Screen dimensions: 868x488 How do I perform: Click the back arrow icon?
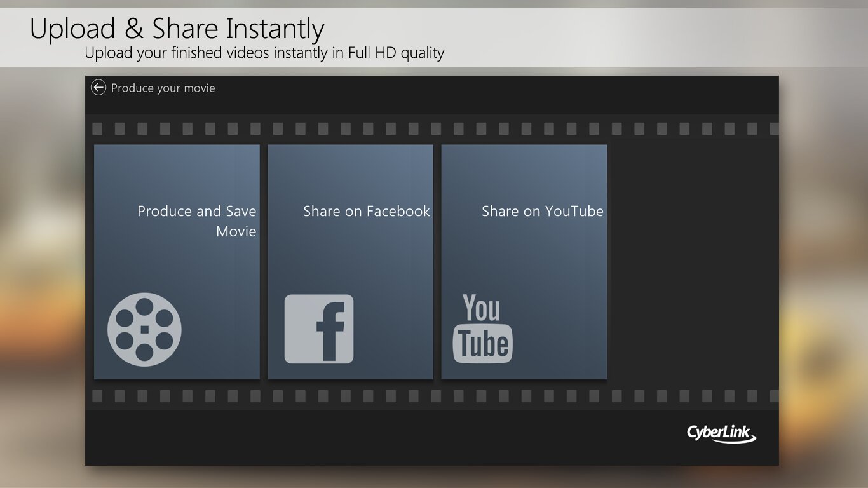coord(98,88)
